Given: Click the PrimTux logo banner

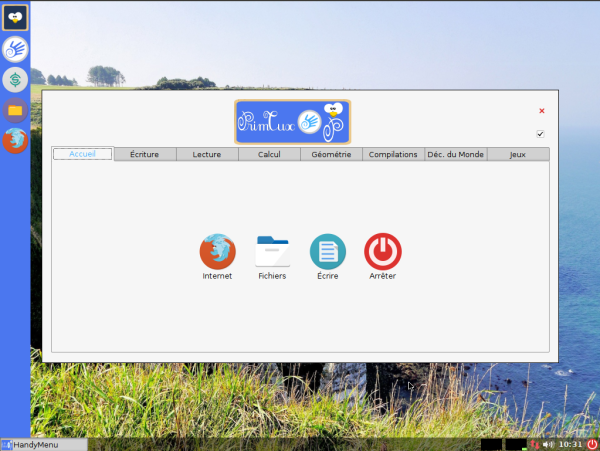Looking at the screenshot, I should click(293, 122).
